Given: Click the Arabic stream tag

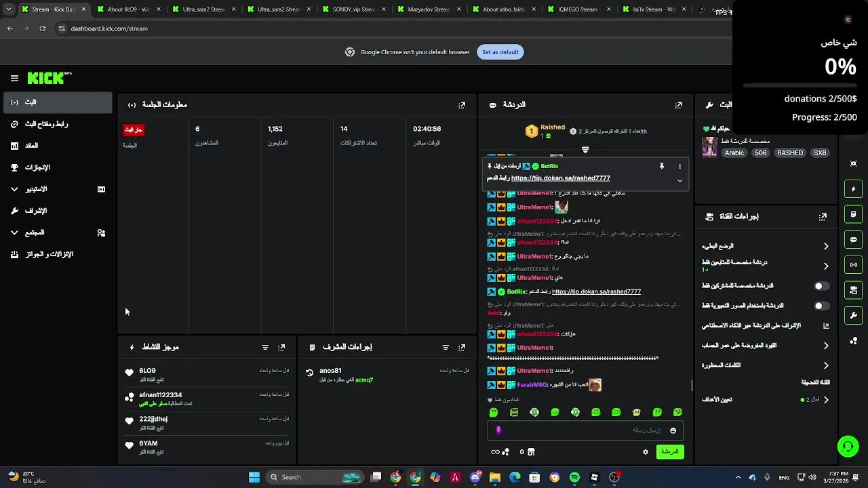Looking at the screenshot, I should (734, 153).
